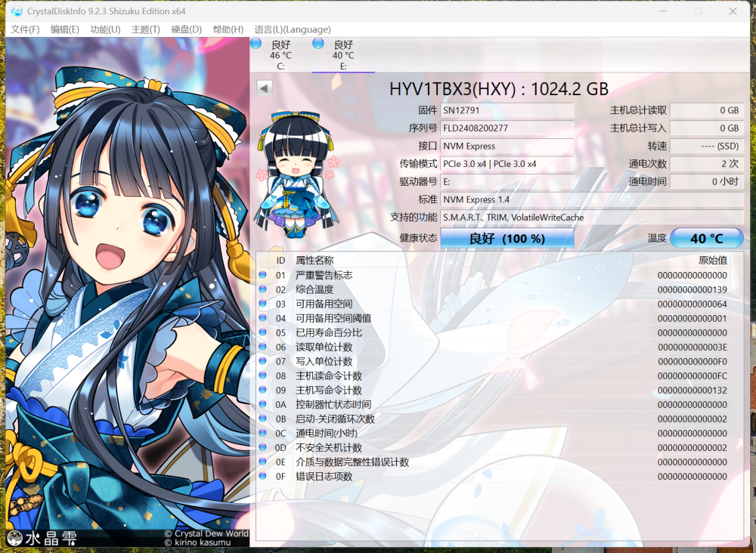The image size is (756, 553).
Task: Click the 属性名称 column header
Action: point(314,261)
